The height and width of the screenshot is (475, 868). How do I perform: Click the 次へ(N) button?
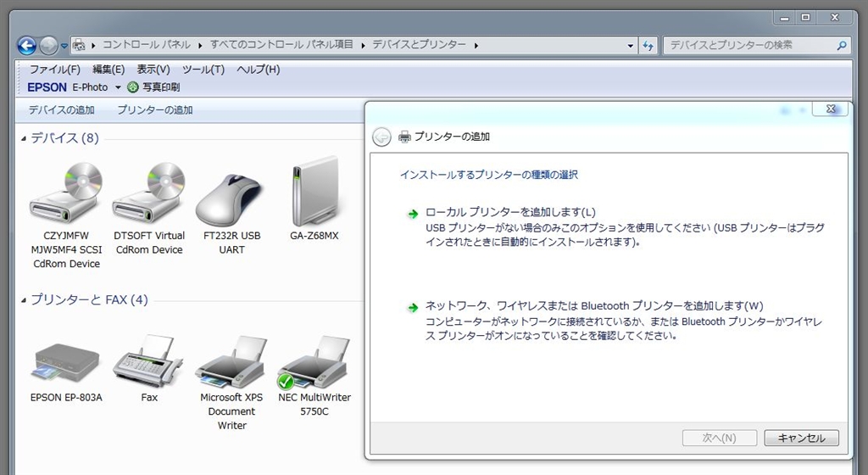(720, 438)
